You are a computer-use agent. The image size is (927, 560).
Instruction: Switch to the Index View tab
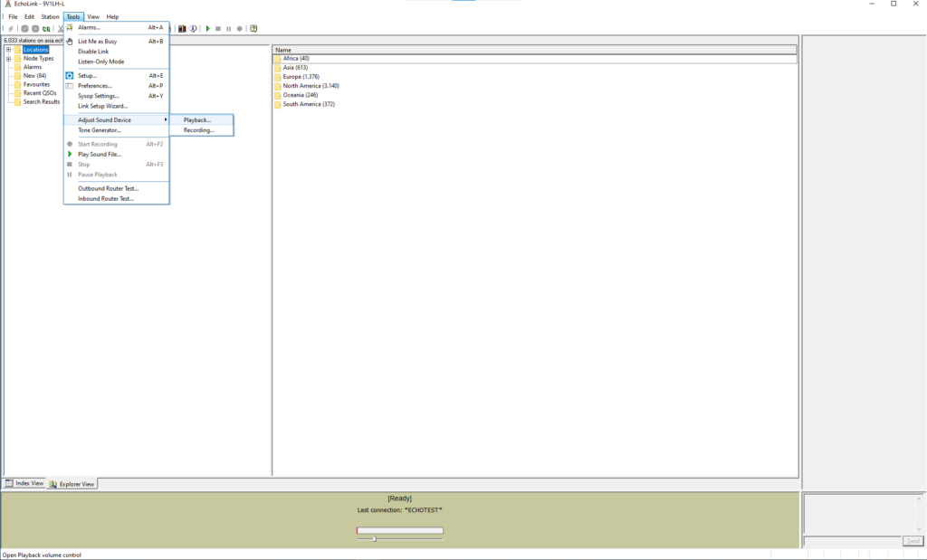click(24, 483)
